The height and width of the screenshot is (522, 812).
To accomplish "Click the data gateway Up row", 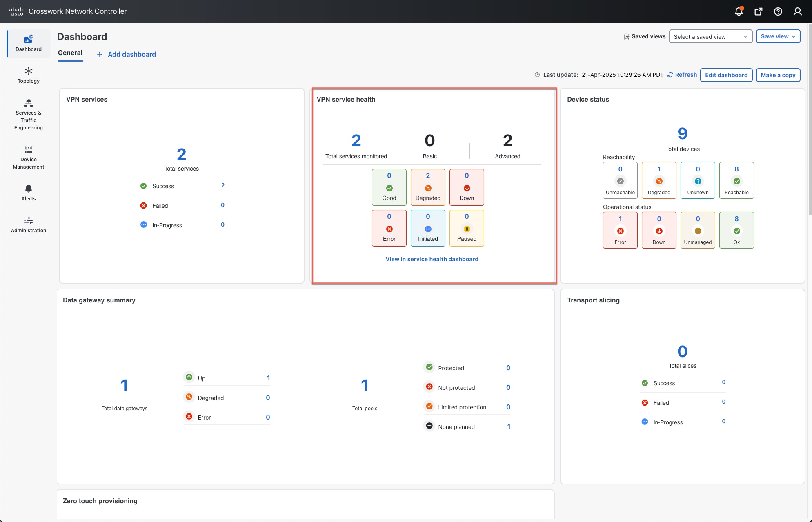I will coord(227,378).
